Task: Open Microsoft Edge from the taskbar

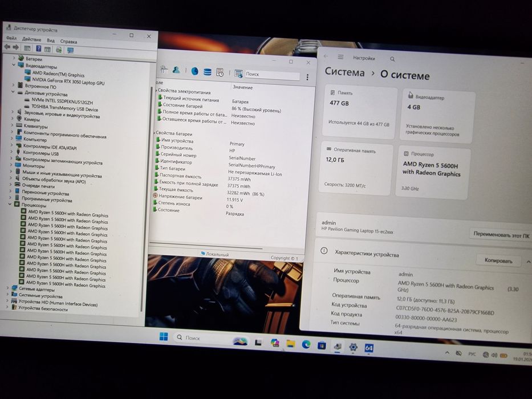Action: pyautogui.click(x=306, y=345)
